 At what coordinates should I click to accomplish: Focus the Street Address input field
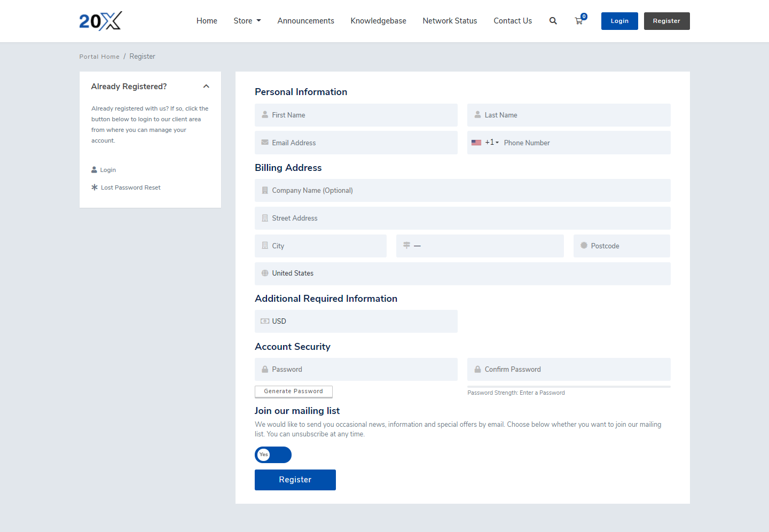(462, 218)
